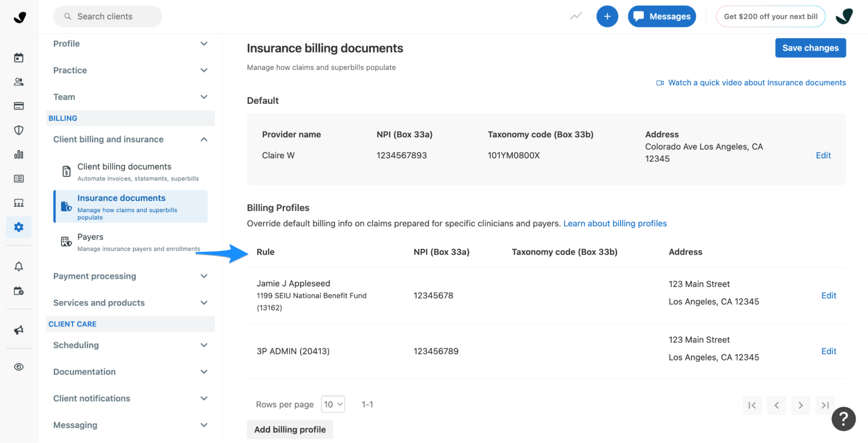Click the trend line activity icon
Image resolution: width=868 pixels, height=443 pixels.
coord(576,17)
